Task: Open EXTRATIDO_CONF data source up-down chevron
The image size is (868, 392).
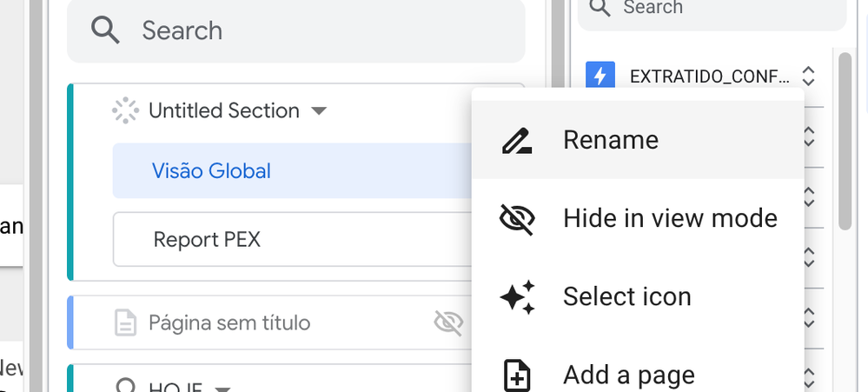Action: 808,76
